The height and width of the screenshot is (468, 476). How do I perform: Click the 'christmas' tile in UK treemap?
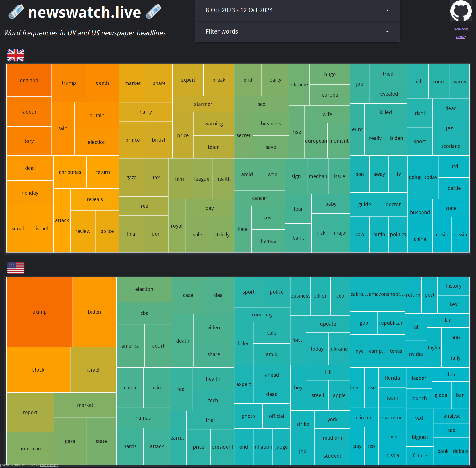(x=70, y=172)
